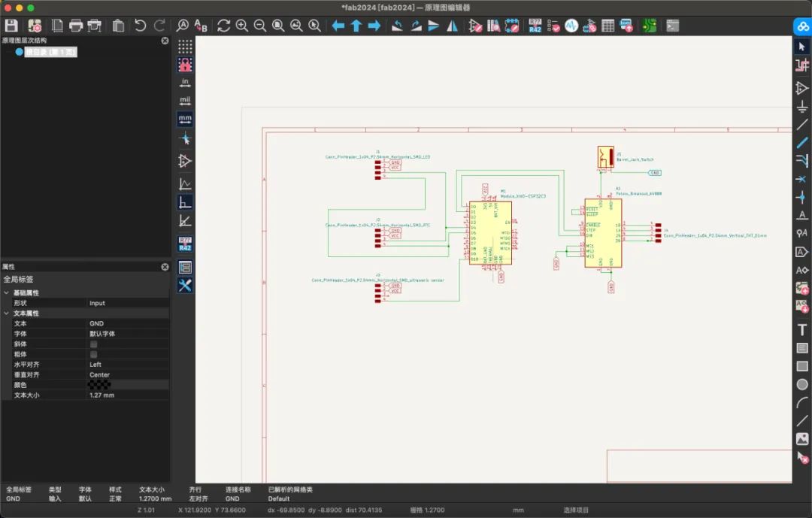Screen dimensions: 812x518
Task: Undo the last edit
Action: tap(140, 26)
